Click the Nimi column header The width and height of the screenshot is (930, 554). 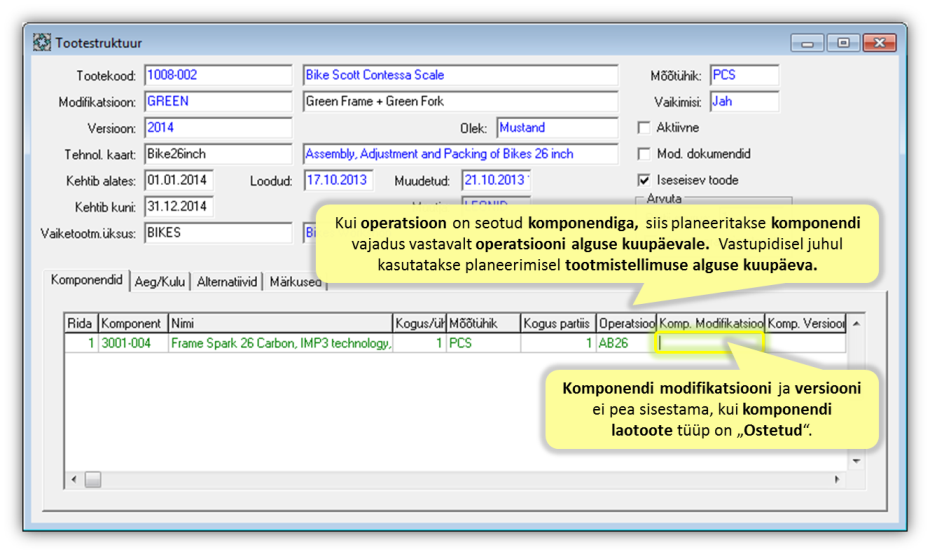tap(279, 323)
